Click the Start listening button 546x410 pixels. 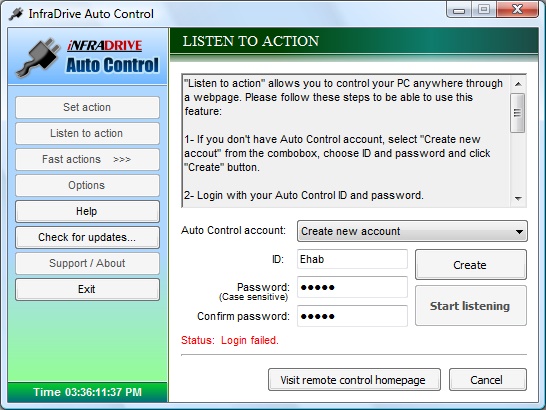[x=471, y=306]
